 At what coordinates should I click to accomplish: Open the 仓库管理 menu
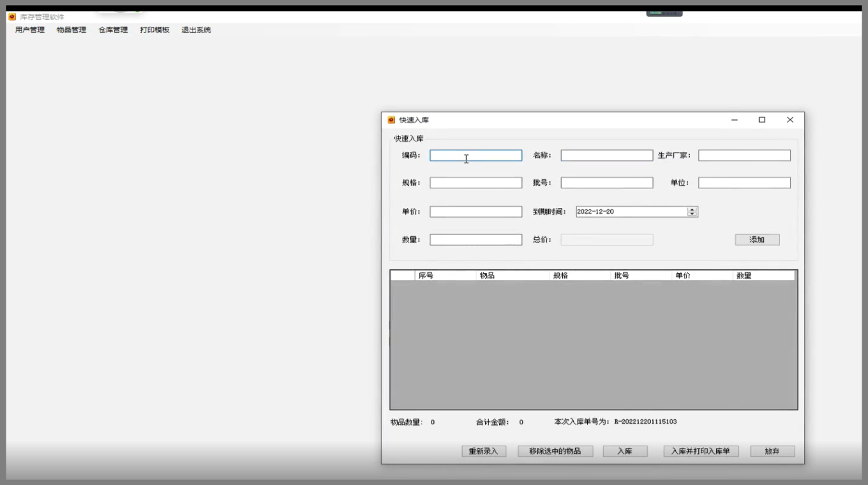click(113, 30)
